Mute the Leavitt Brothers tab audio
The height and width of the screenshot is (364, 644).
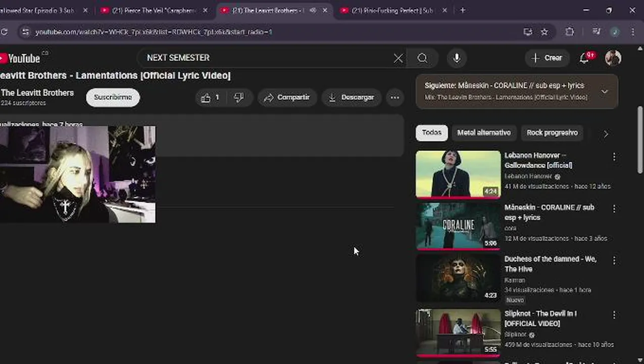313,10
